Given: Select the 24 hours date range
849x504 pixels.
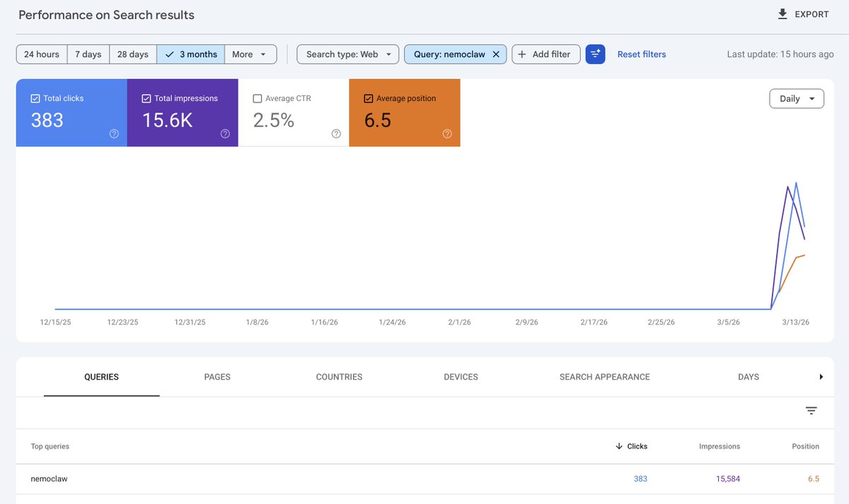Looking at the screenshot, I should pos(42,54).
